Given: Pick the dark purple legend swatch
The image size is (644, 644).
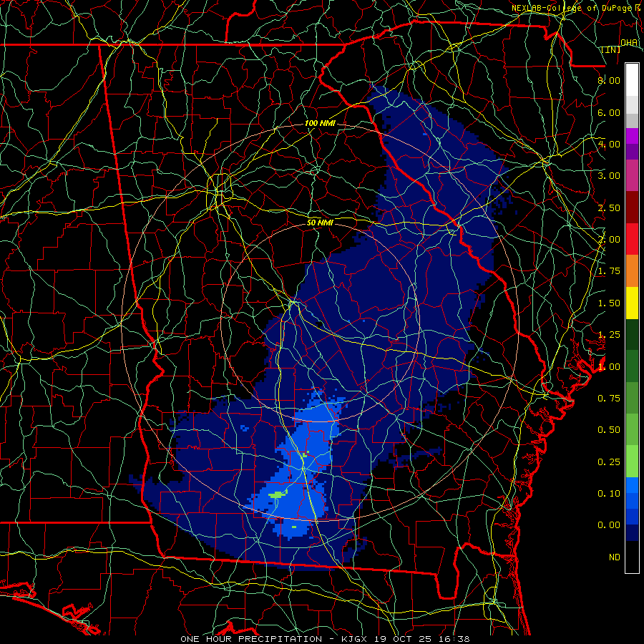Looking at the screenshot, I should 632,152.
